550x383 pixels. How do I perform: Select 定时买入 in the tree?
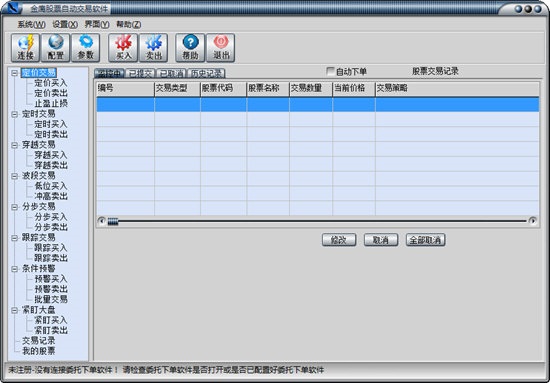click(x=51, y=124)
